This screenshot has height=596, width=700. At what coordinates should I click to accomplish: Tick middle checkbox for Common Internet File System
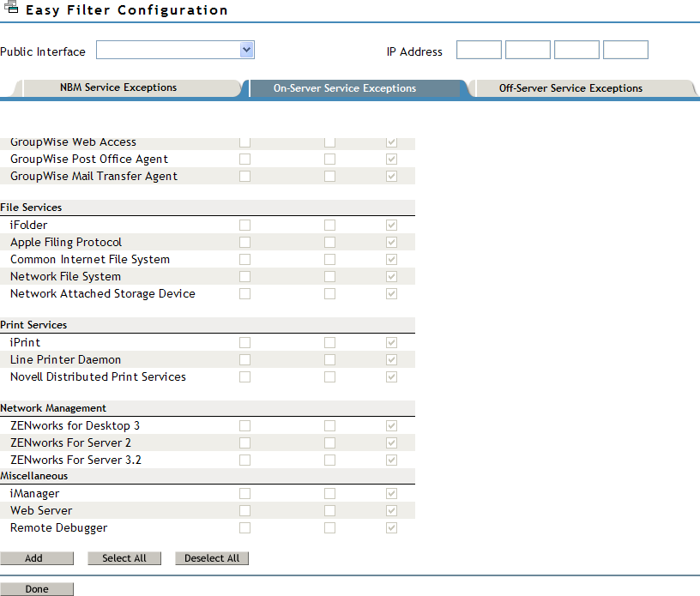[330, 259]
